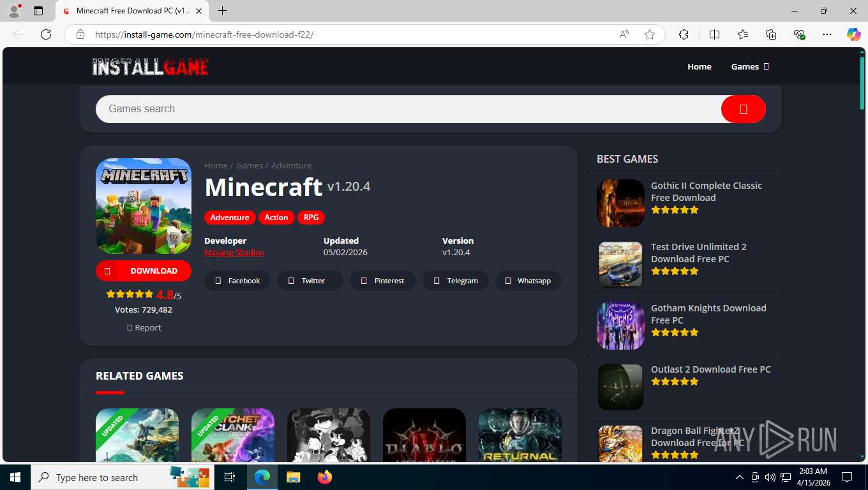Open the Extensions puzzle icon

coord(684,34)
